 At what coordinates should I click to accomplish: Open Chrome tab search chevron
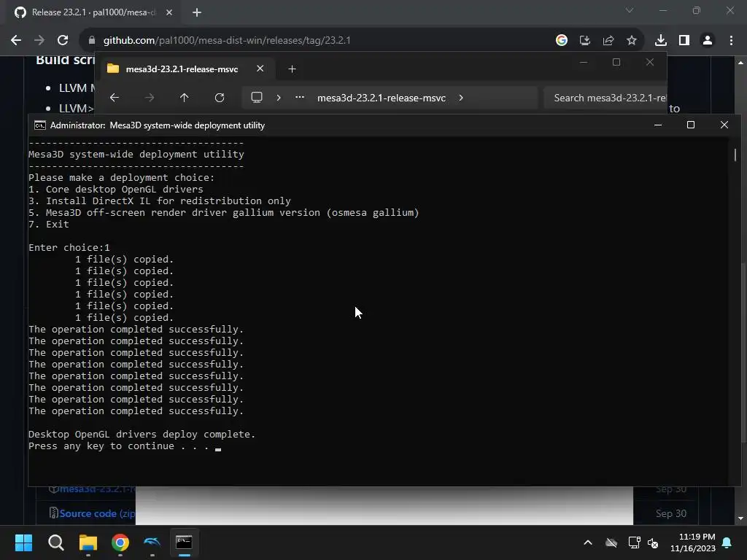[630, 10]
